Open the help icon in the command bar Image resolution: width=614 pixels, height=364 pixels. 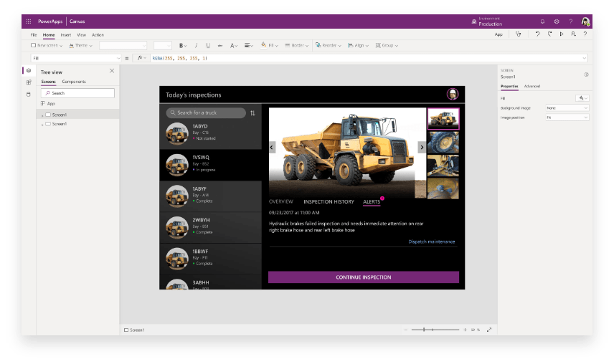click(585, 34)
